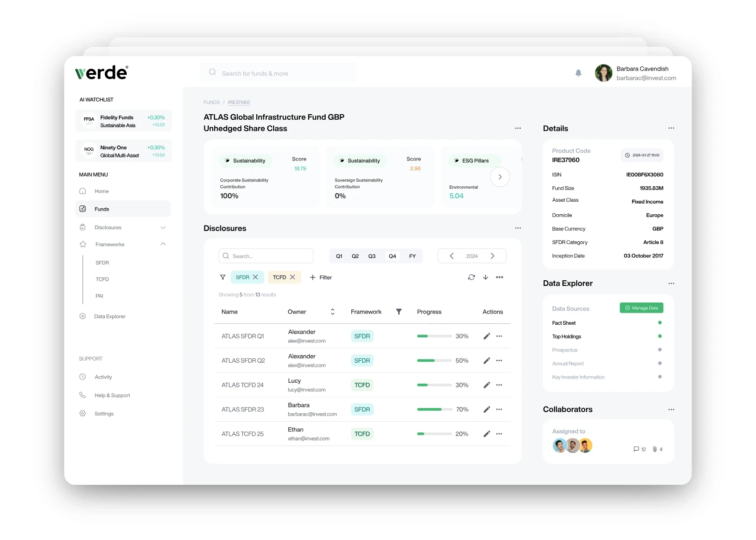Select the FY period tab
Viewport: 756px width, 540px height.
click(x=413, y=256)
